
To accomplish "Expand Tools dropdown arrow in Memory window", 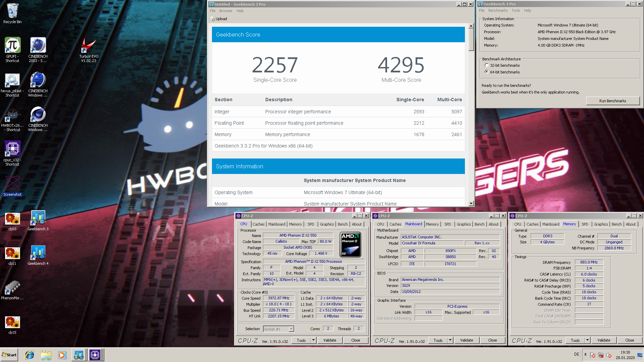I will coord(587,340).
